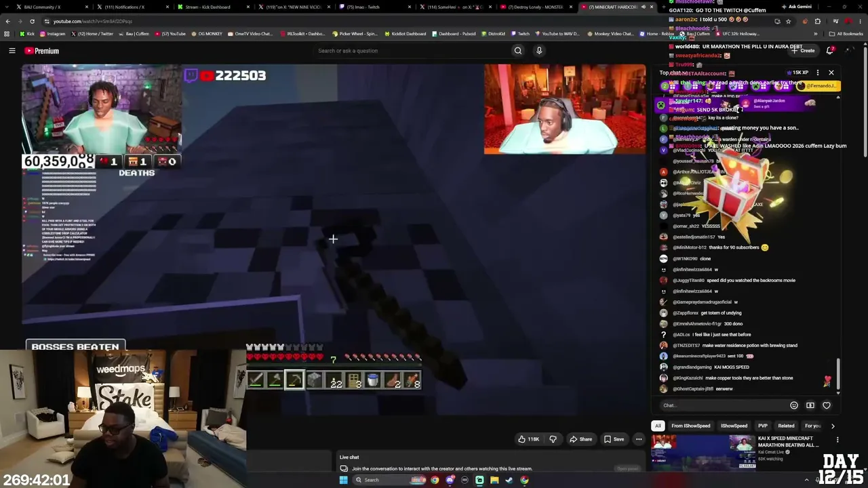Click the youtube.com address bar
Screen dimensions: 868x488
(407, 21)
